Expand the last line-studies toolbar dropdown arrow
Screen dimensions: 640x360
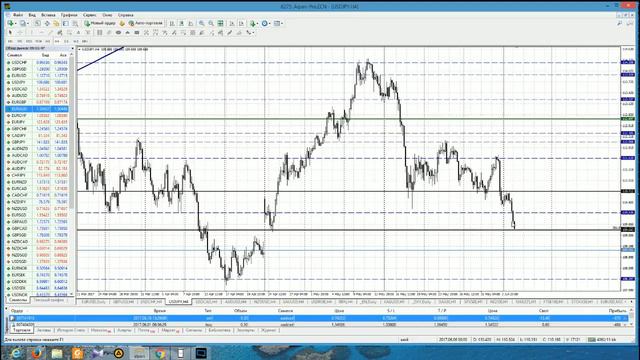[x=253, y=32]
